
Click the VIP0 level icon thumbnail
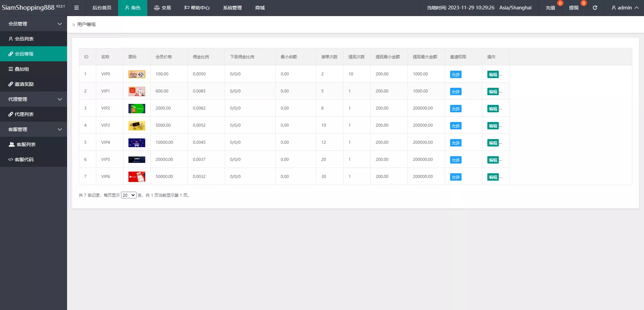pyautogui.click(x=137, y=74)
